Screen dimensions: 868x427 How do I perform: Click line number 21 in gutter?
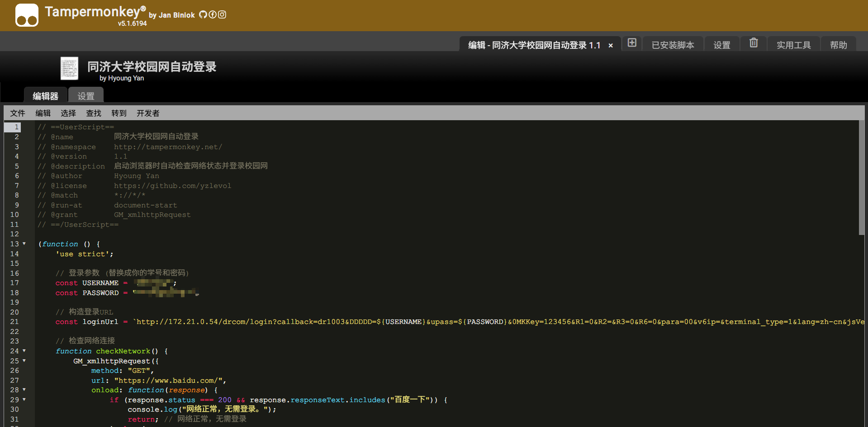click(x=14, y=322)
